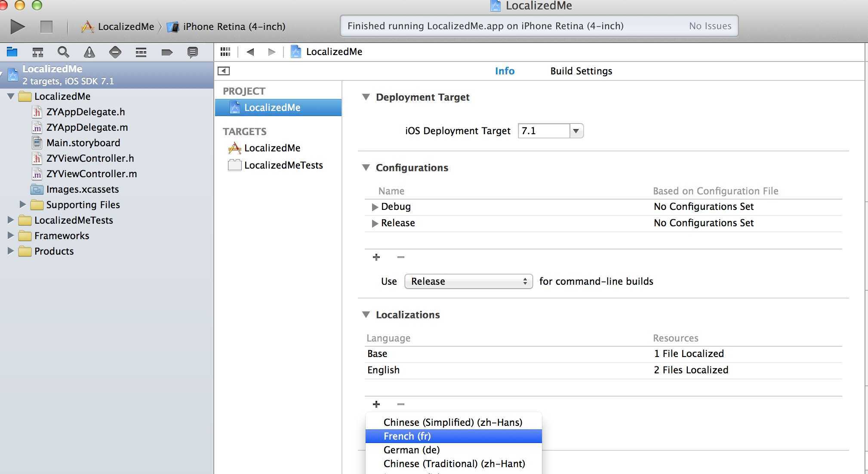The height and width of the screenshot is (474, 868).
Task: Select LocalizedMe project root in navigator
Action: pyautogui.click(x=107, y=75)
